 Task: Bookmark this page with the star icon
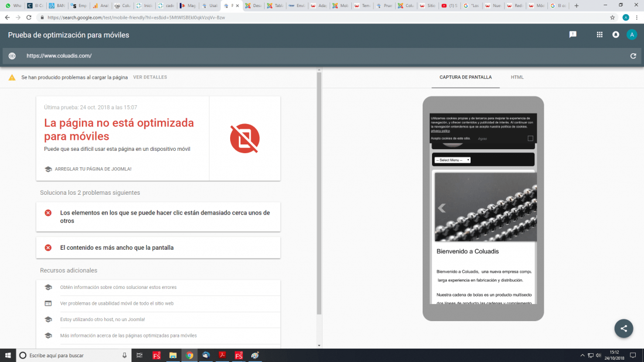(612, 18)
